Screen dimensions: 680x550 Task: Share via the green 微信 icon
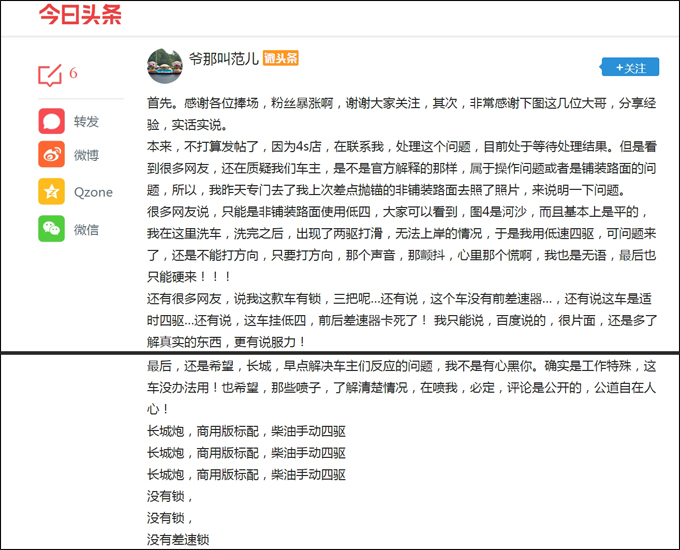pyautogui.click(x=52, y=229)
